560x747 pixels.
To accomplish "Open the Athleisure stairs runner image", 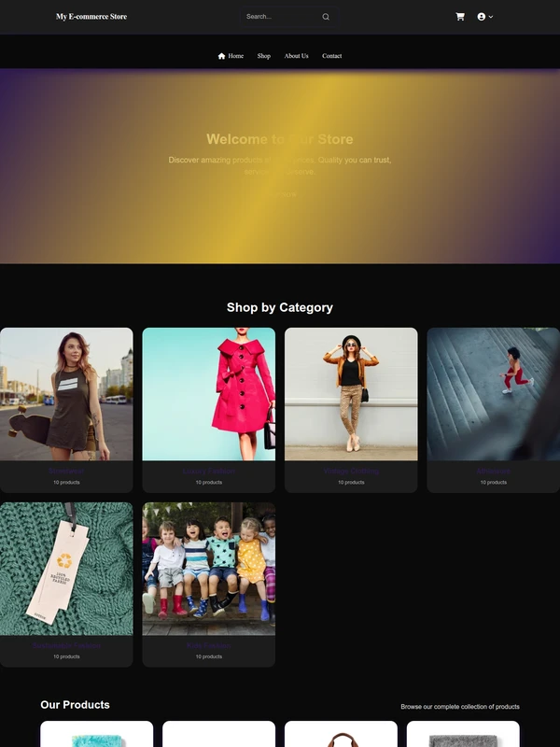I will (494, 394).
